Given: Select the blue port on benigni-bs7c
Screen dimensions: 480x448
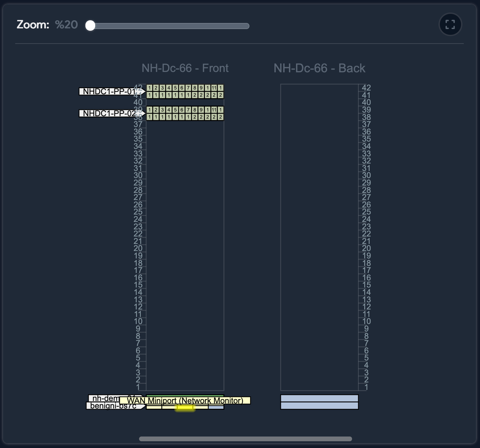Looking at the screenshot, I should pos(215,407).
